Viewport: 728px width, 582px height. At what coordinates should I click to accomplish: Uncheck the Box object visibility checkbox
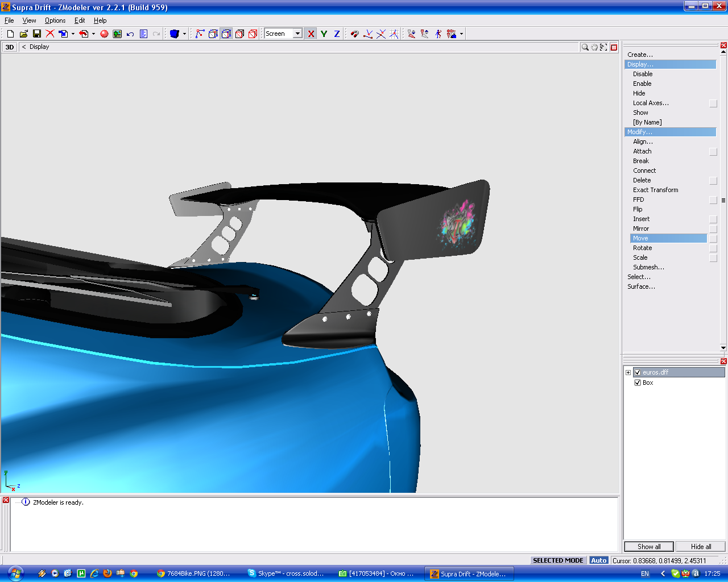coord(638,383)
